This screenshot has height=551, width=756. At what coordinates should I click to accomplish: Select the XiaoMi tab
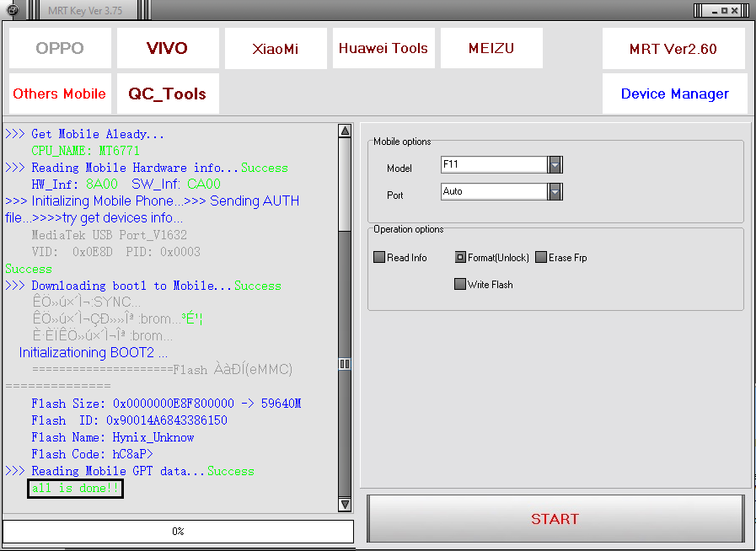click(x=276, y=48)
